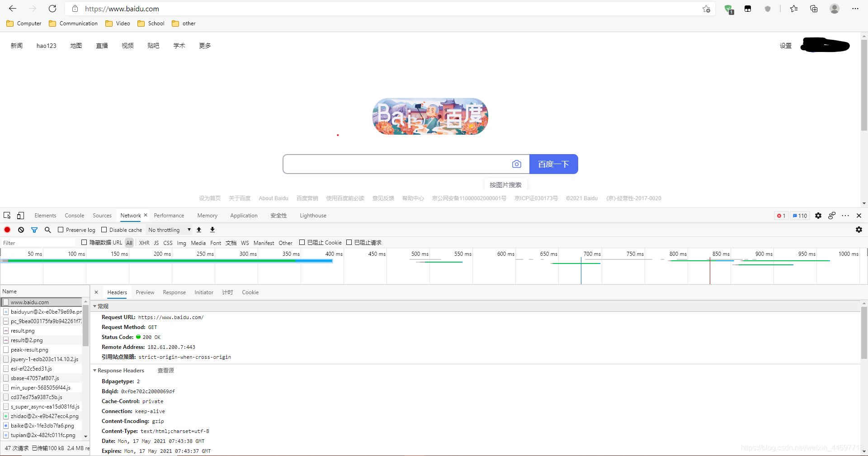Filter requests by JS type
The image size is (868, 456).
(156, 243)
